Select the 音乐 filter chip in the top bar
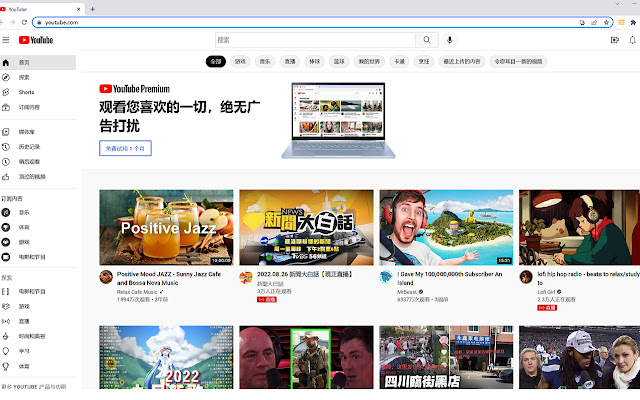This screenshot has height=400, width=640. coord(265,62)
